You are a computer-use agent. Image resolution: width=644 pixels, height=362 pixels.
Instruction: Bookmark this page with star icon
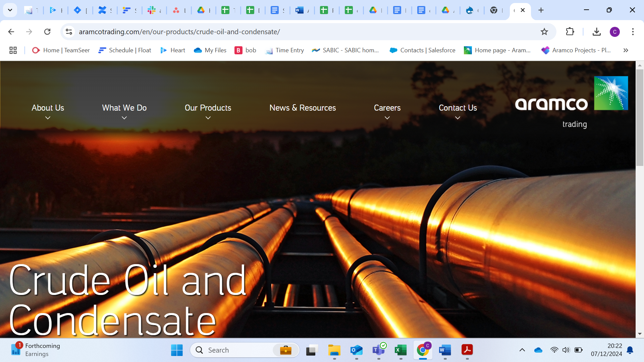(x=544, y=32)
